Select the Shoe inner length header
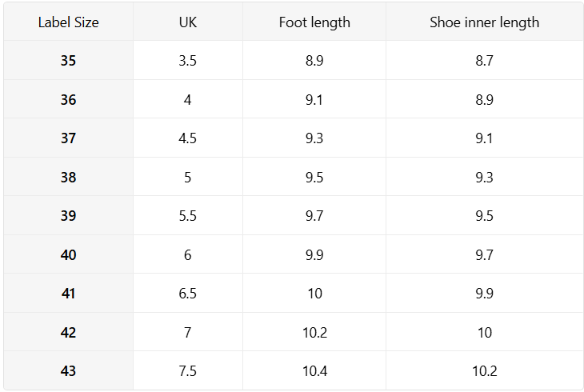584x392 pixels. (x=484, y=22)
